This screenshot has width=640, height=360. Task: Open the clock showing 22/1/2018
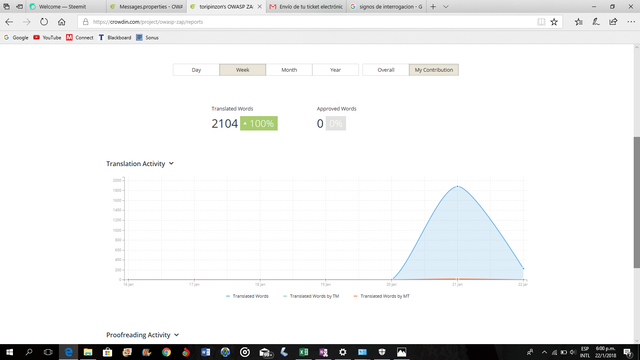click(605, 352)
